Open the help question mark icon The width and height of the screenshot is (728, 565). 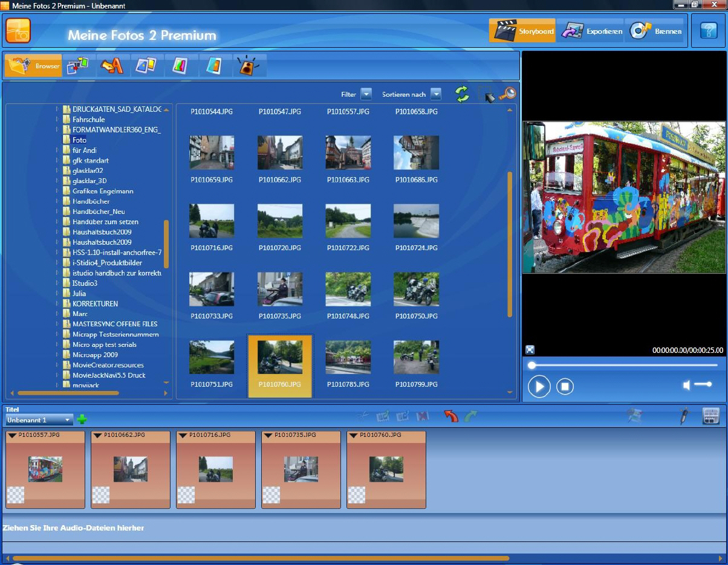coord(708,31)
